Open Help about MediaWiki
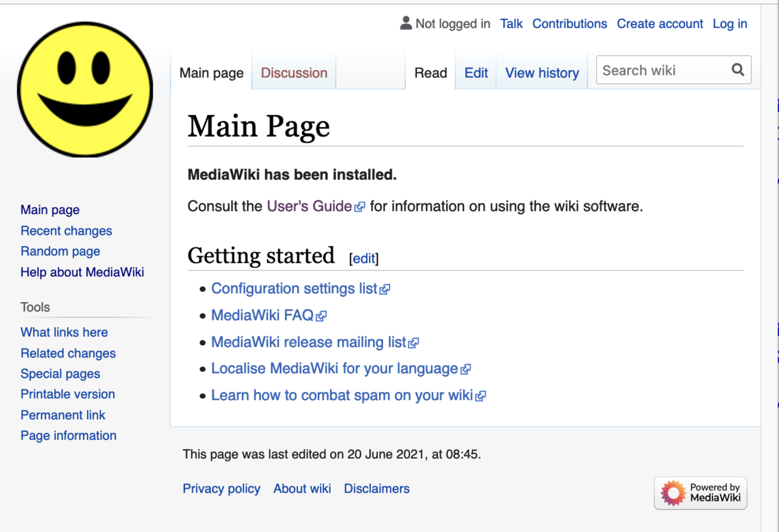Viewport: 779px width, 532px height. coord(82,272)
